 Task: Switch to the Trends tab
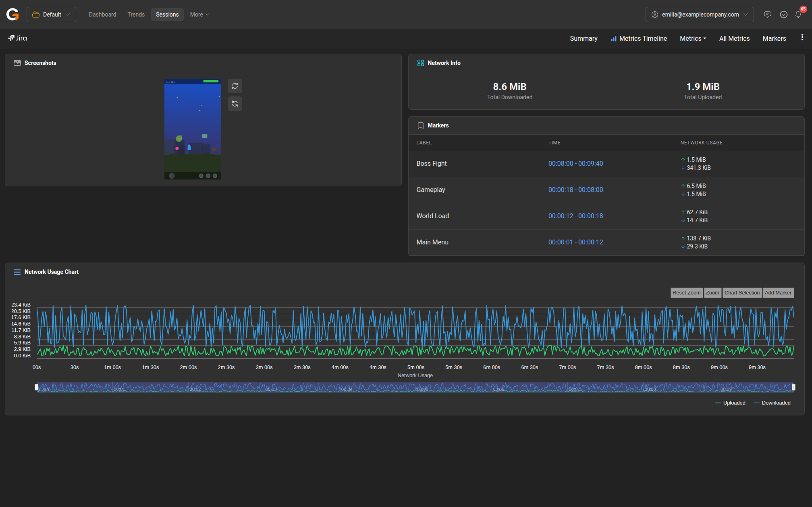click(x=136, y=15)
